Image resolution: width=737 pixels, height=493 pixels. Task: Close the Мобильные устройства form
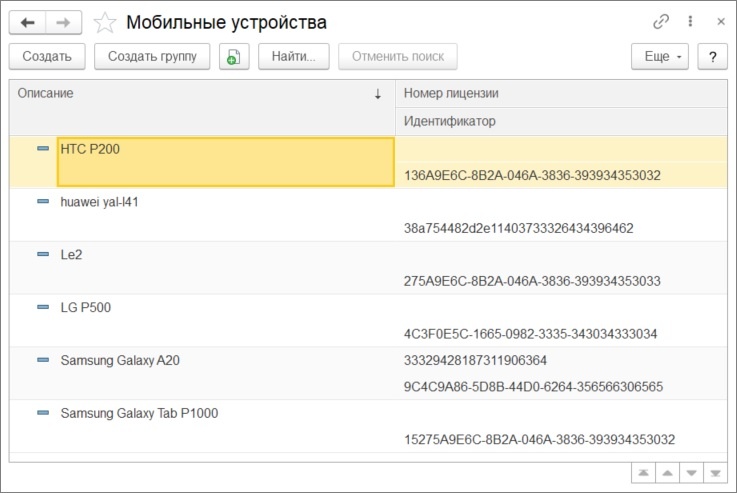click(721, 22)
